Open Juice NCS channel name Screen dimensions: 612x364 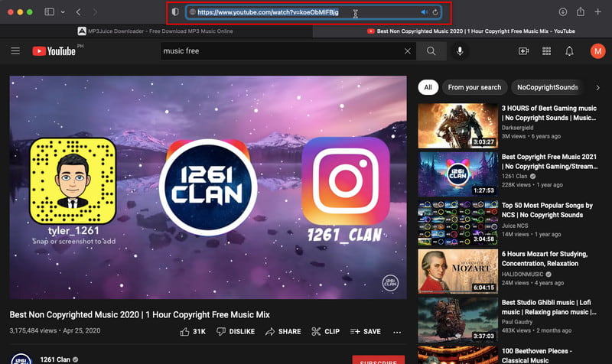(515, 226)
